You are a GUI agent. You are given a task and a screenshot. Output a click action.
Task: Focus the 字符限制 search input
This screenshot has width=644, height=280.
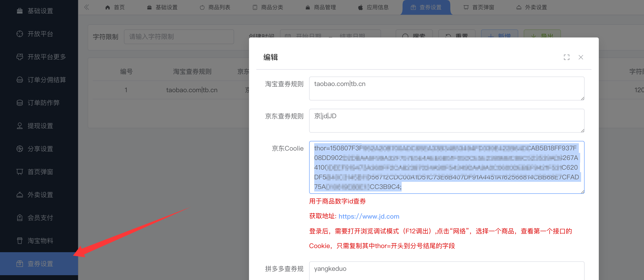(x=179, y=37)
